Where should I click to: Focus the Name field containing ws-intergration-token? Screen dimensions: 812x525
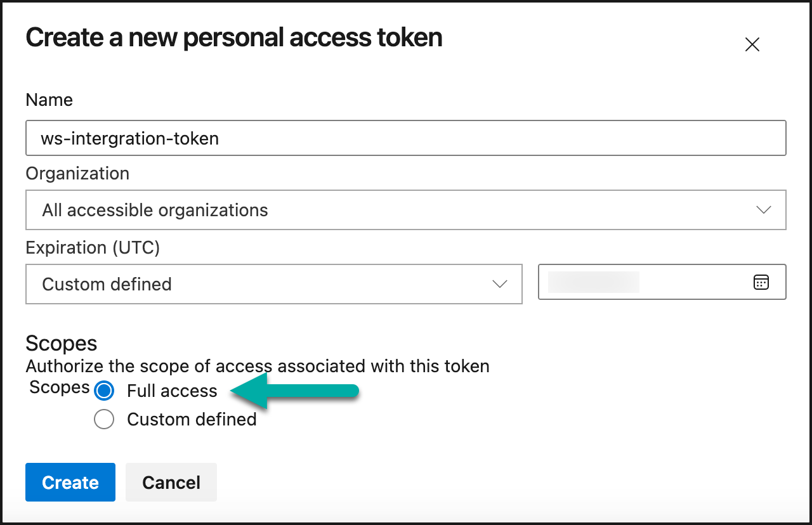(405, 138)
